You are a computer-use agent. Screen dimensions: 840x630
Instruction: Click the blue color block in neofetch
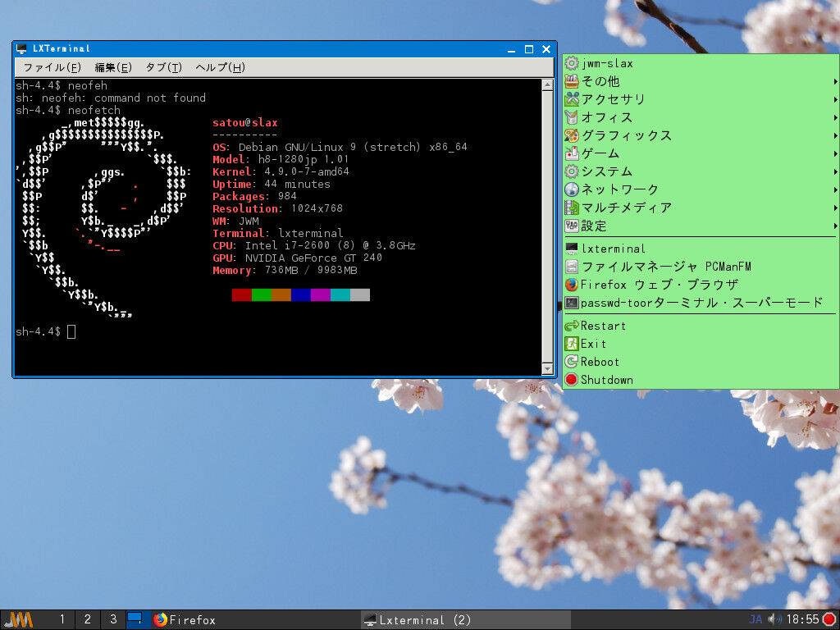pos(301,294)
